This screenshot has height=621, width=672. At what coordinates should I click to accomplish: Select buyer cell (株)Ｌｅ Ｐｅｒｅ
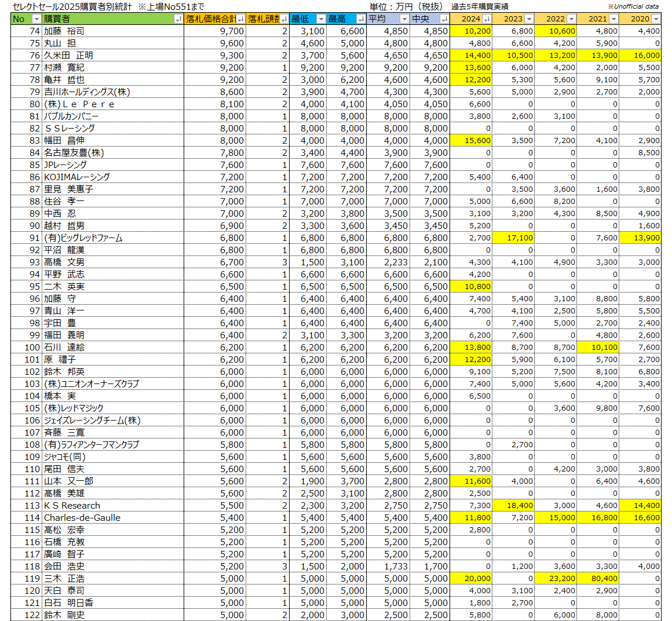point(113,104)
